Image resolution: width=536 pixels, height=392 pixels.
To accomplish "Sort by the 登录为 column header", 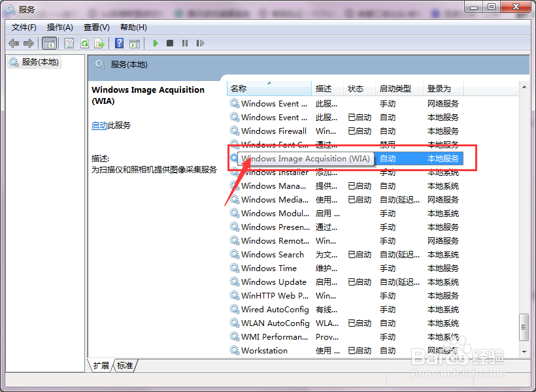I will (x=443, y=88).
